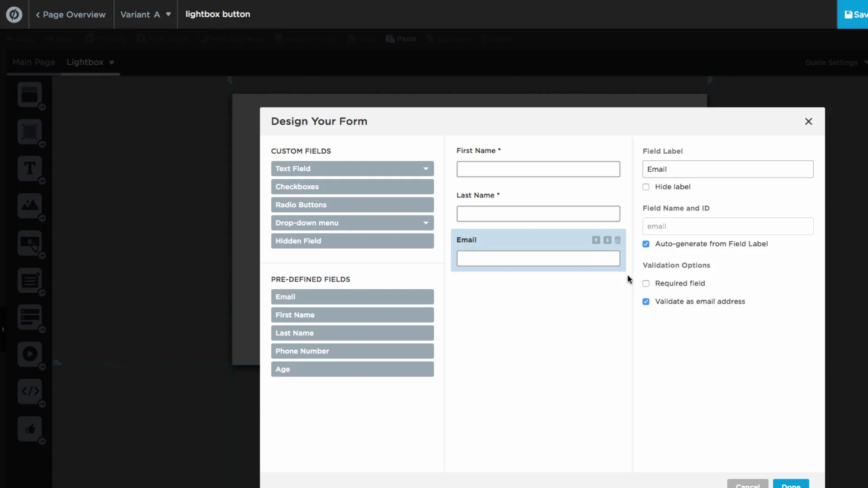Switch to the Main Page tab
Screen dimensions: 868x488
[x=34, y=62]
